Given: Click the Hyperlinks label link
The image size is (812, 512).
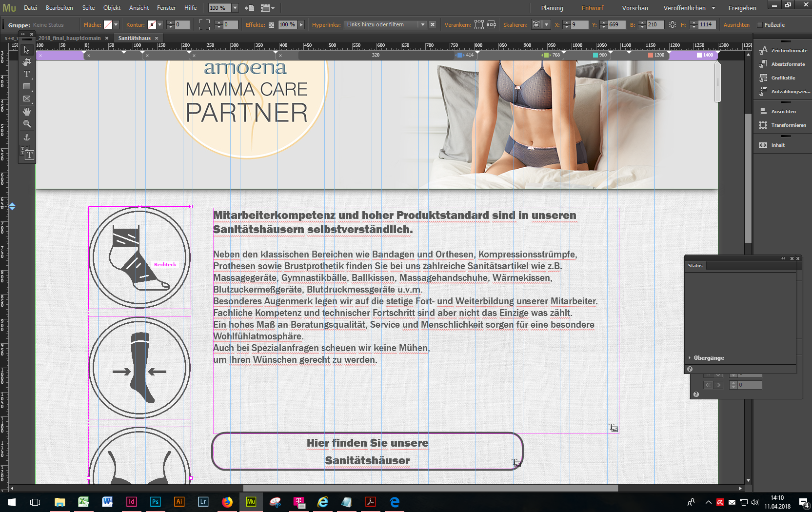Looking at the screenshot, I should click(326, 25).
